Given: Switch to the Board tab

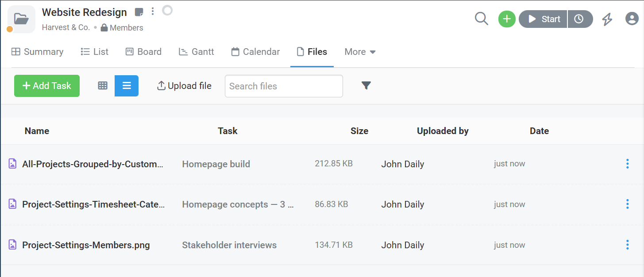Looking at the screenshot, I should pyautogui.click(x=143, y=52).
